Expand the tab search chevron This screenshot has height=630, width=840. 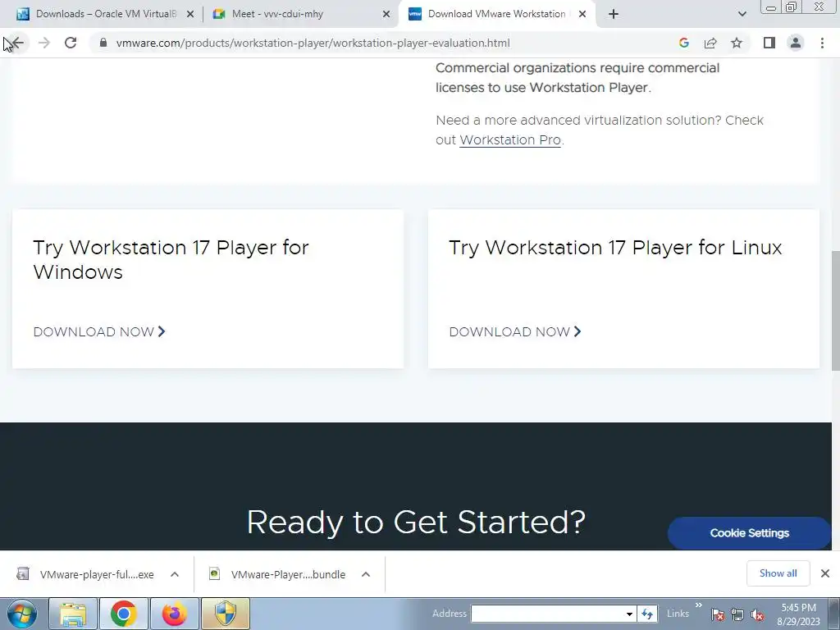742,14
